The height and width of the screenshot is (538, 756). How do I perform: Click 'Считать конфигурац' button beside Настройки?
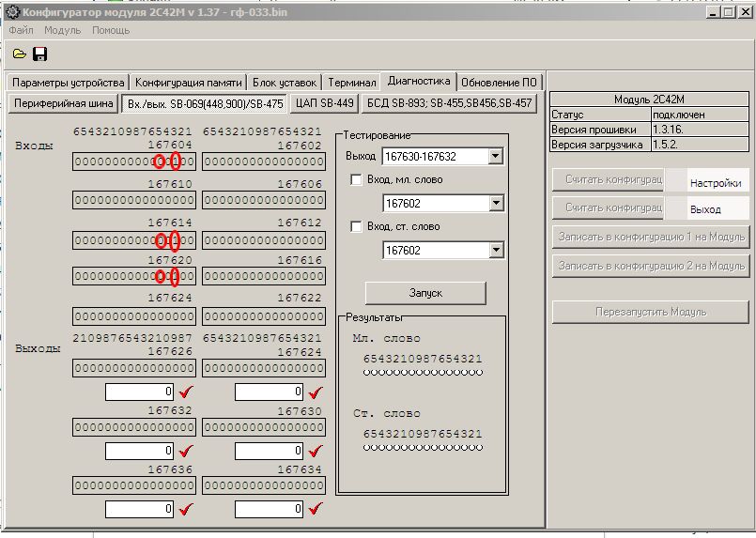pyautogui.click(x=608, y=180)
